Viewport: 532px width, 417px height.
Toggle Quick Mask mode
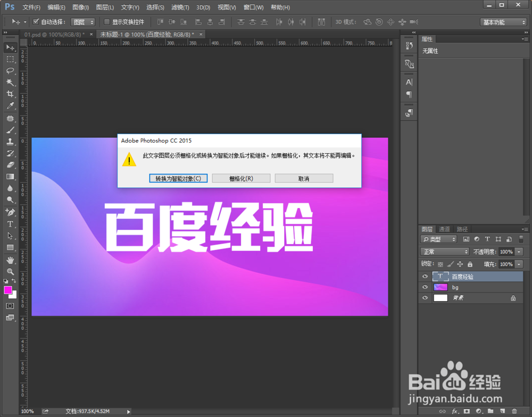[10, 306]
